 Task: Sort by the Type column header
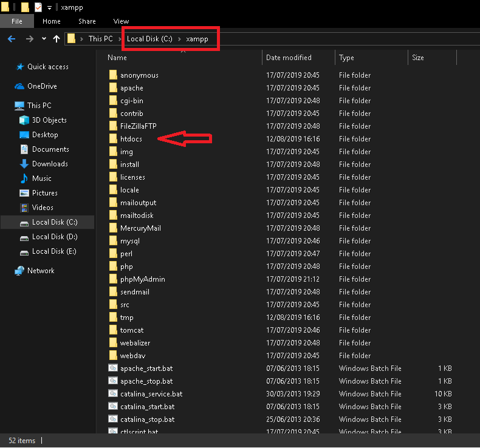point(346,58)
